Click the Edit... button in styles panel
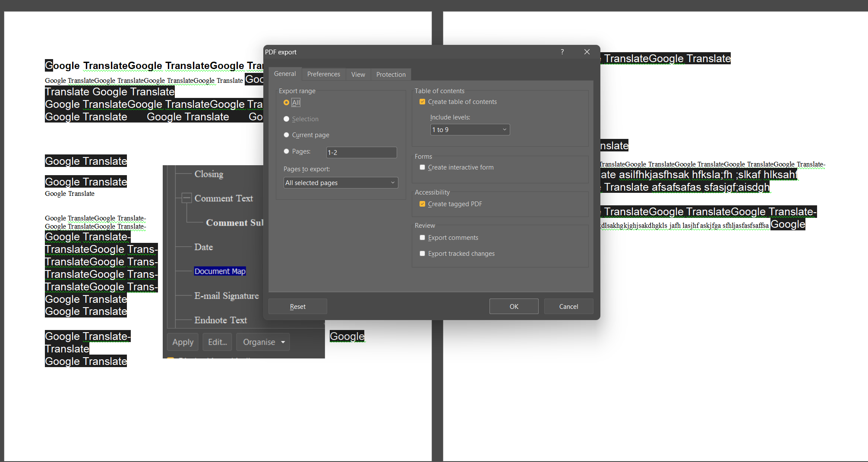The width and height of the screenshot is (868, 462). tap(217, 342)
